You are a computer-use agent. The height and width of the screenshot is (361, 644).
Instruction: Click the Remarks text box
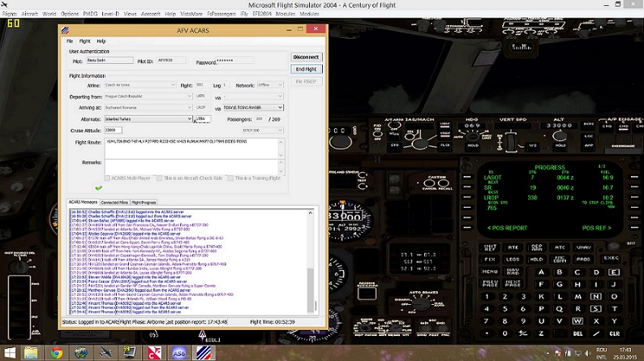tap(192, 167)
